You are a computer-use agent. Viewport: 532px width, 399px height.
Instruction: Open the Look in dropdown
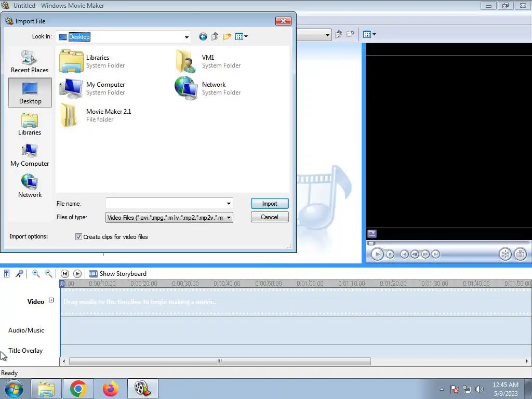[187, 37]
